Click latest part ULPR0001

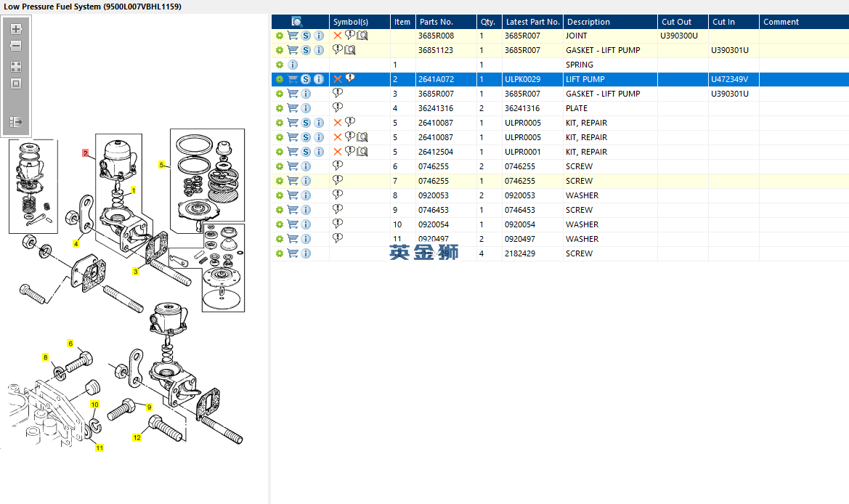[522, 152]
